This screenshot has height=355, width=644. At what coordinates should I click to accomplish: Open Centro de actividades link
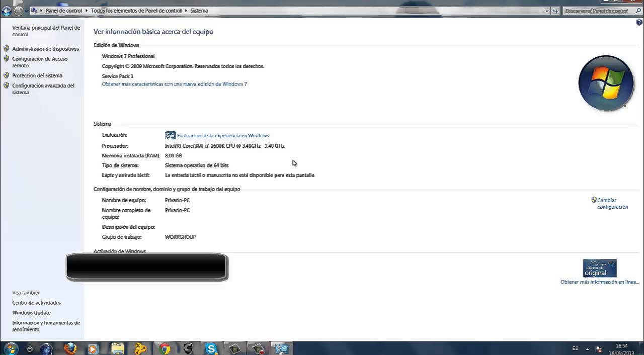click(36, 303)
